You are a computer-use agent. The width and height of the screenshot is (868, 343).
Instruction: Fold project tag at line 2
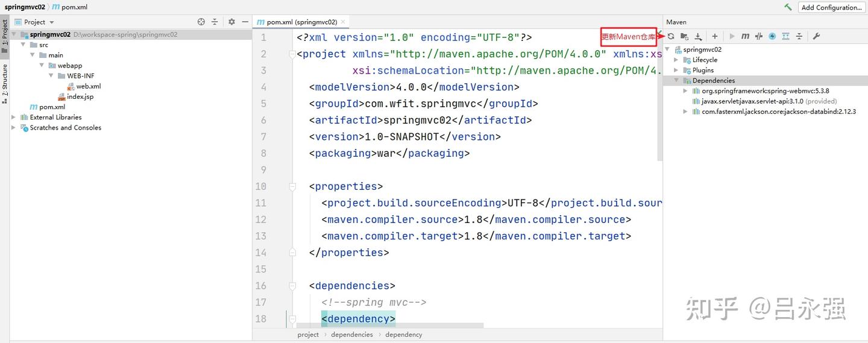pos(292,54)
